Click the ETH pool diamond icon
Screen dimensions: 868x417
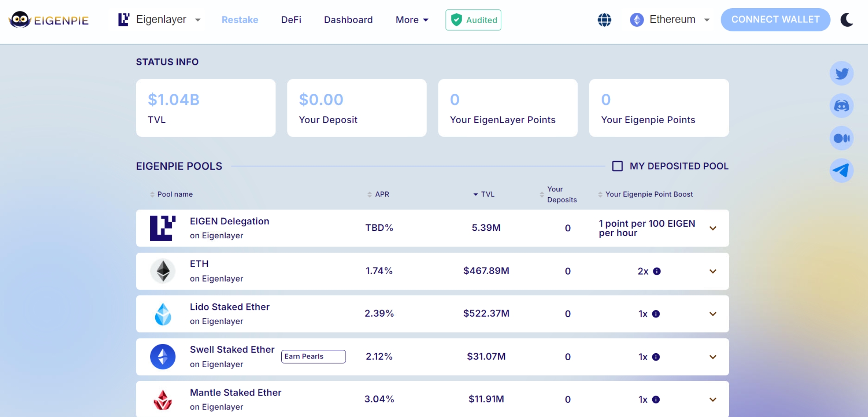coord(163,271)
